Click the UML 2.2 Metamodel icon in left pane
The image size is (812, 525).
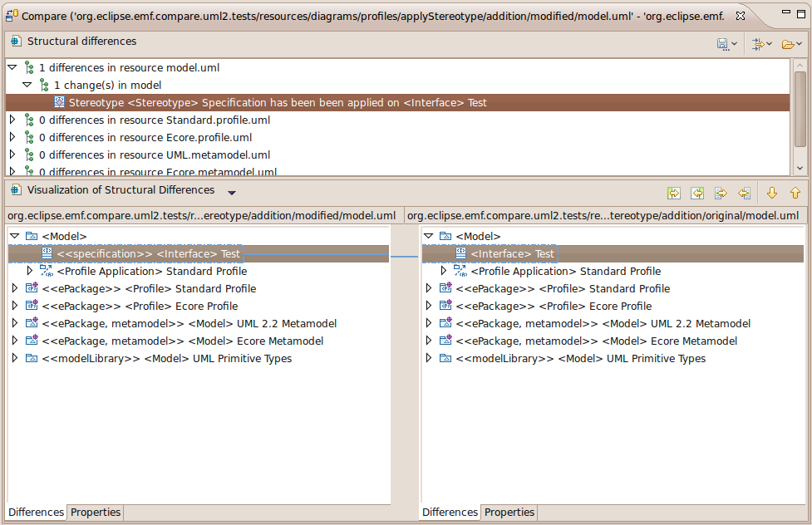coord(32,323)
